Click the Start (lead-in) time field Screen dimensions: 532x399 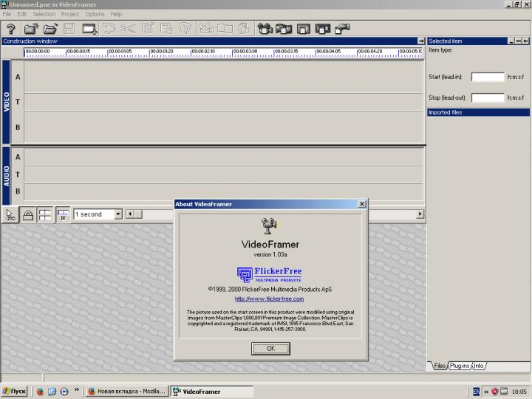[487, 77]
